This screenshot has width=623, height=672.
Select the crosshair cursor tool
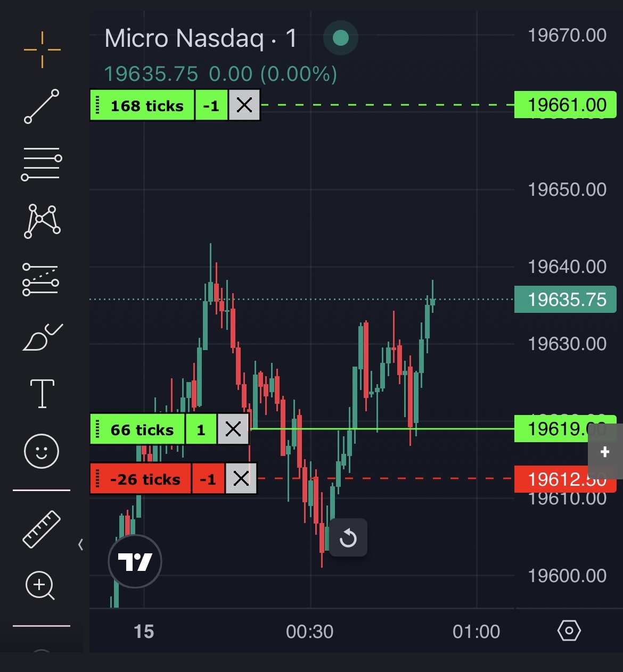point(42,50)
